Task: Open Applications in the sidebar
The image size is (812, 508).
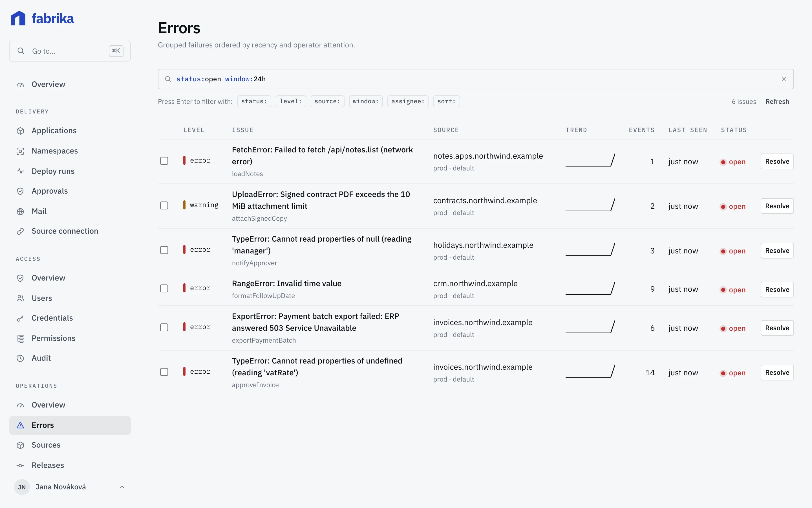Action: tap(70, 131)
